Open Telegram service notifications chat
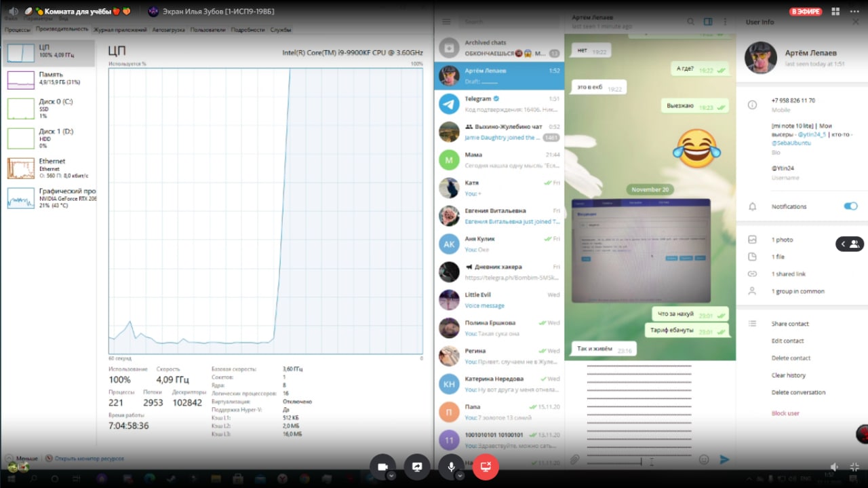868x488 pixels. pos(499,104)
